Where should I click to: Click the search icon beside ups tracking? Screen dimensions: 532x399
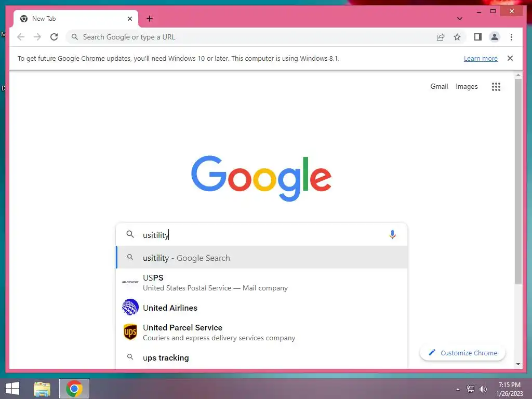point(130,357)
